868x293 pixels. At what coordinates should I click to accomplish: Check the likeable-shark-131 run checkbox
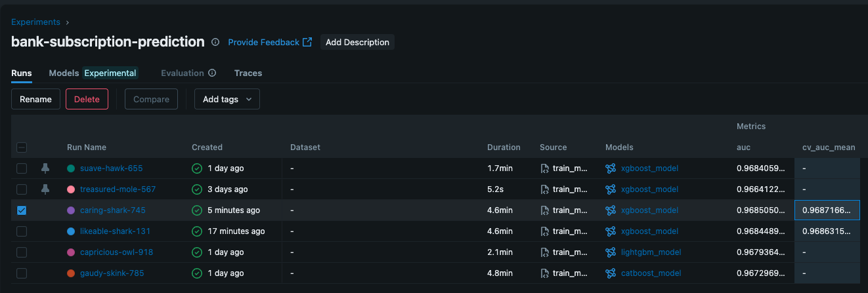point(22,231)
